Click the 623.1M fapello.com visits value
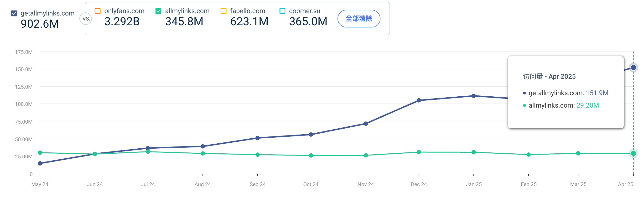This screenshot has height=198, width=644. (x=249, y=21)
